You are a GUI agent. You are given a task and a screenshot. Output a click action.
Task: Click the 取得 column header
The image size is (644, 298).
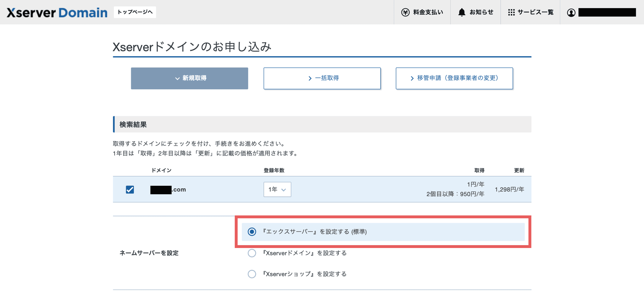(x=479, y=170)
